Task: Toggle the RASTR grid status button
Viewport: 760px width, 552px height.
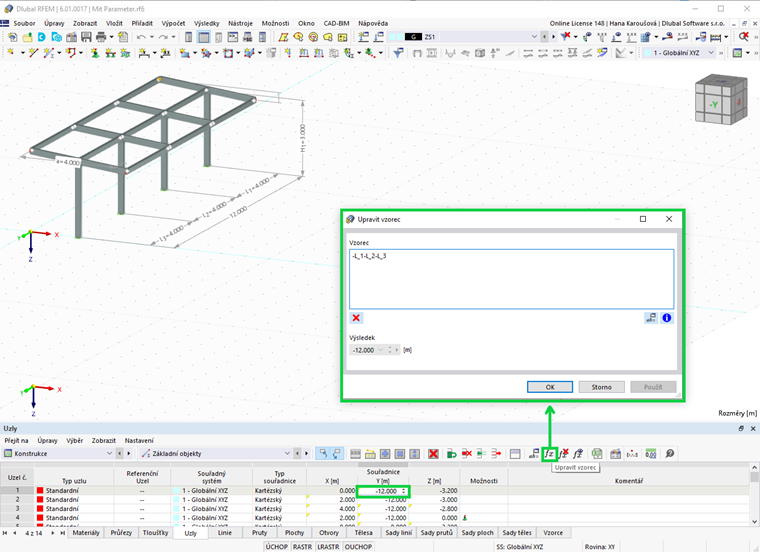Action: tap(302, 547)
